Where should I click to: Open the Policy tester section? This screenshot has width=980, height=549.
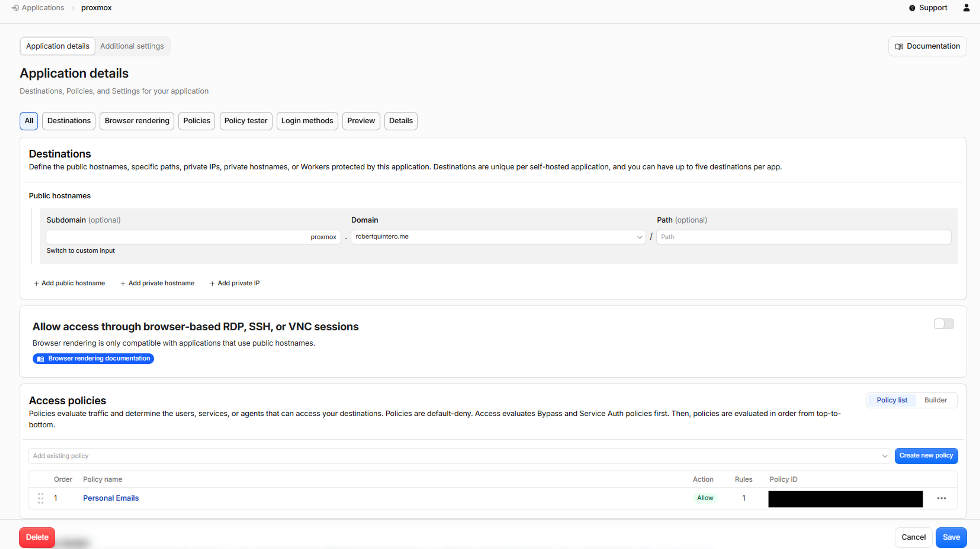click(246, 121)
